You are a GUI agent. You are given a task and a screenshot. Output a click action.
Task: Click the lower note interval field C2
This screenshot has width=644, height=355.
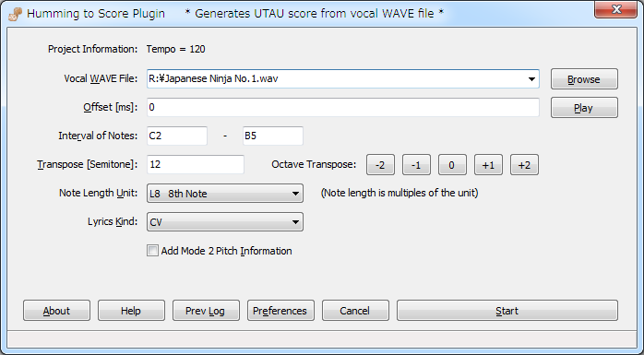tap(177, 136)
